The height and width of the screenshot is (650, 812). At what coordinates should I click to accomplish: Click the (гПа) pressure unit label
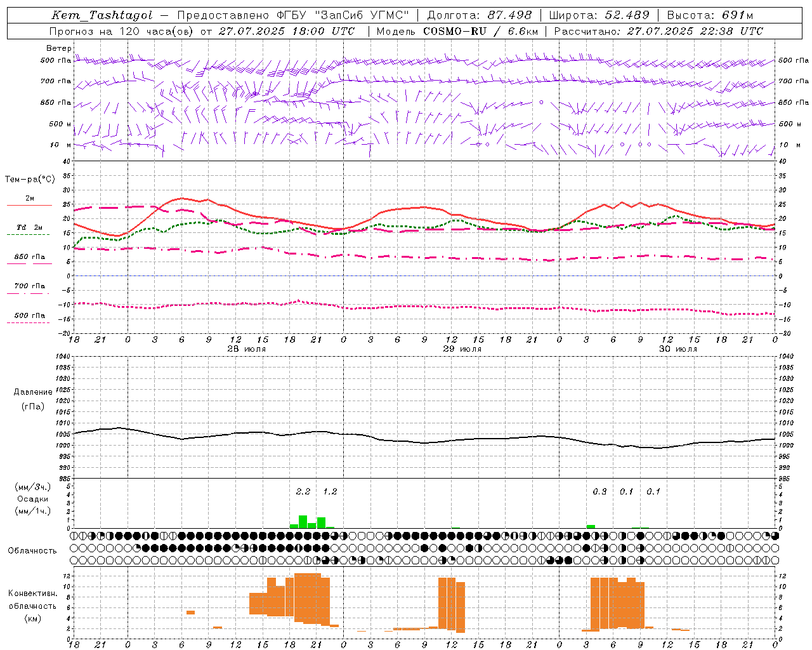(x=33, y=406)
